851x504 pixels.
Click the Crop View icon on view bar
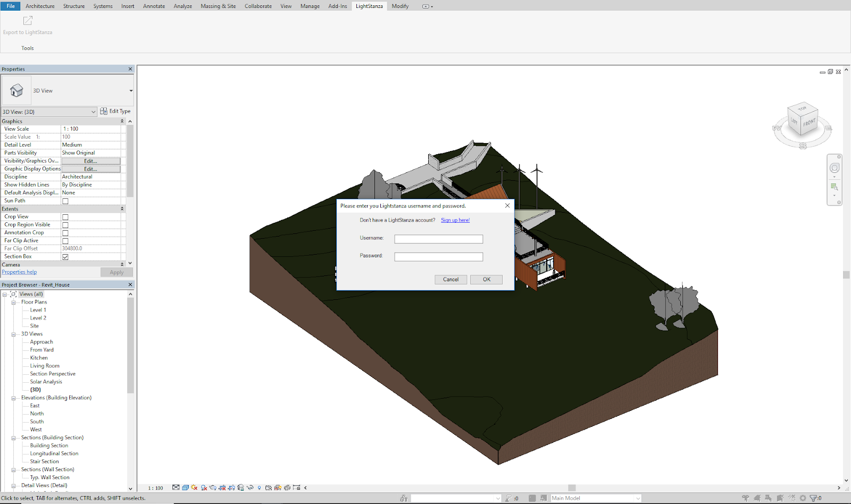pyautogui.click(x=222, y=488)
